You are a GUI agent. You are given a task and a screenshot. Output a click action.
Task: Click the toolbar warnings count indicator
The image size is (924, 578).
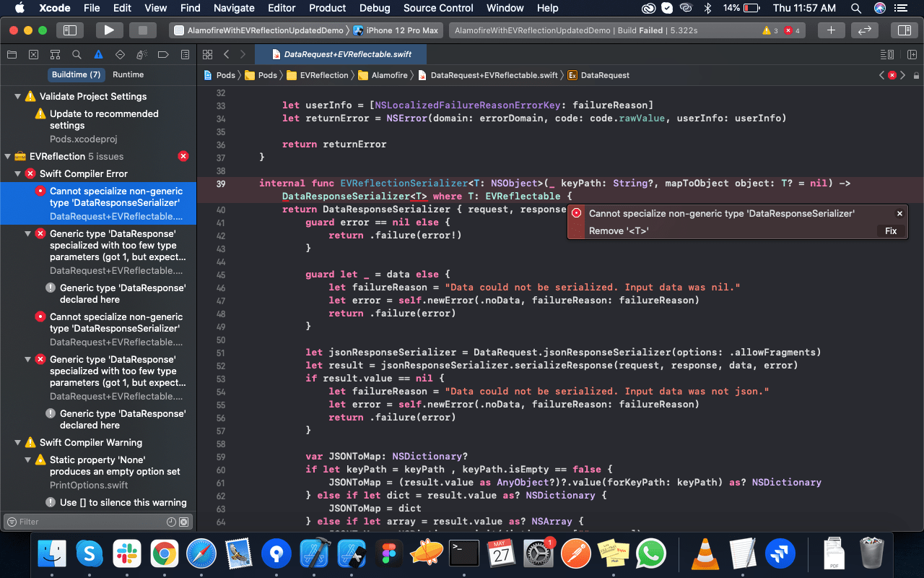tap(770, 30)
